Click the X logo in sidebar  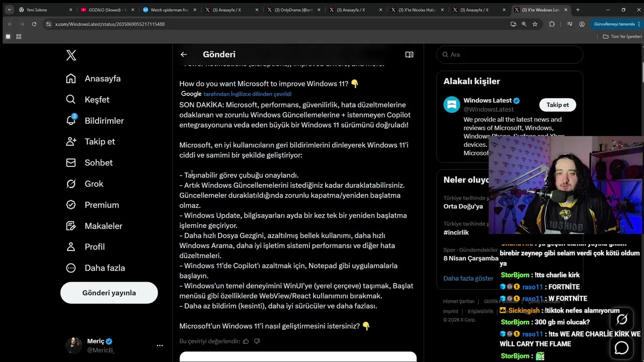tap(71, 55)
